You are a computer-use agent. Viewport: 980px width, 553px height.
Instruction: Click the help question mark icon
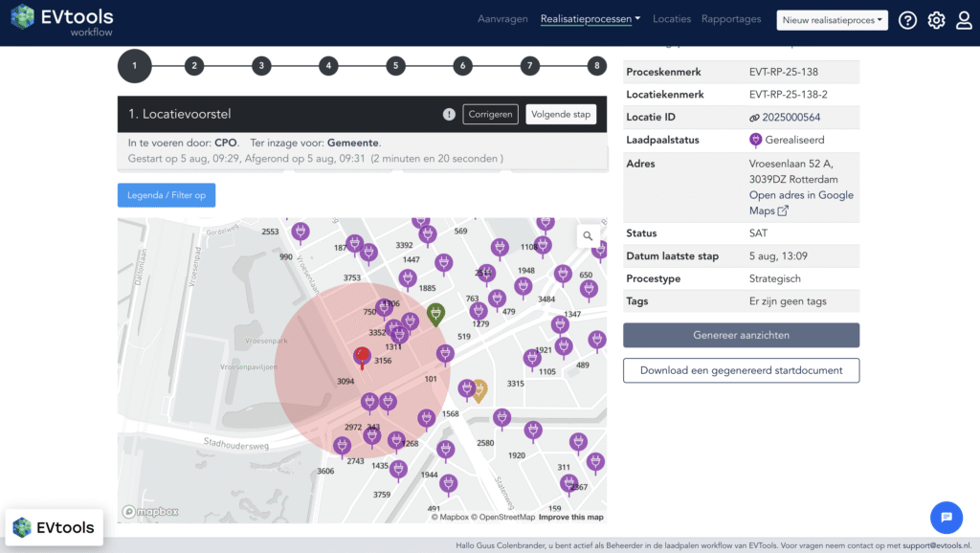[x=907, y=20]
